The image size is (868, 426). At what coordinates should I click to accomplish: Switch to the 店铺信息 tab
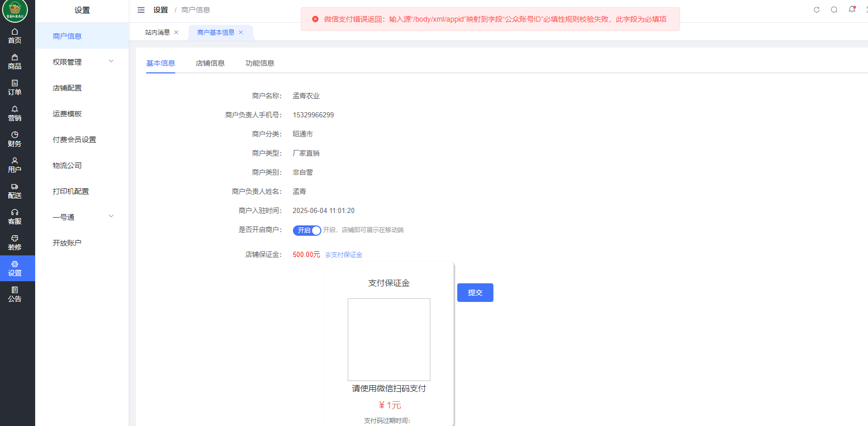[210, 63]
